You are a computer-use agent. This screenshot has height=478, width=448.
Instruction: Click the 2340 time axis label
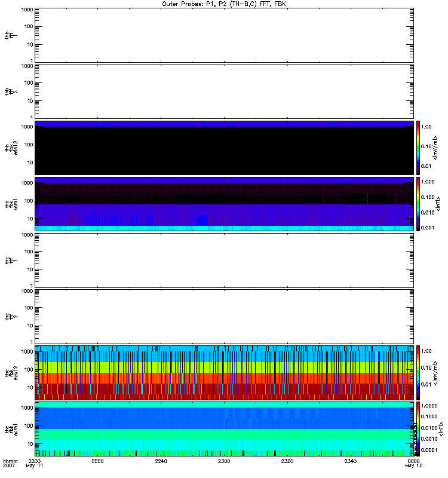[x=351, y=461]
